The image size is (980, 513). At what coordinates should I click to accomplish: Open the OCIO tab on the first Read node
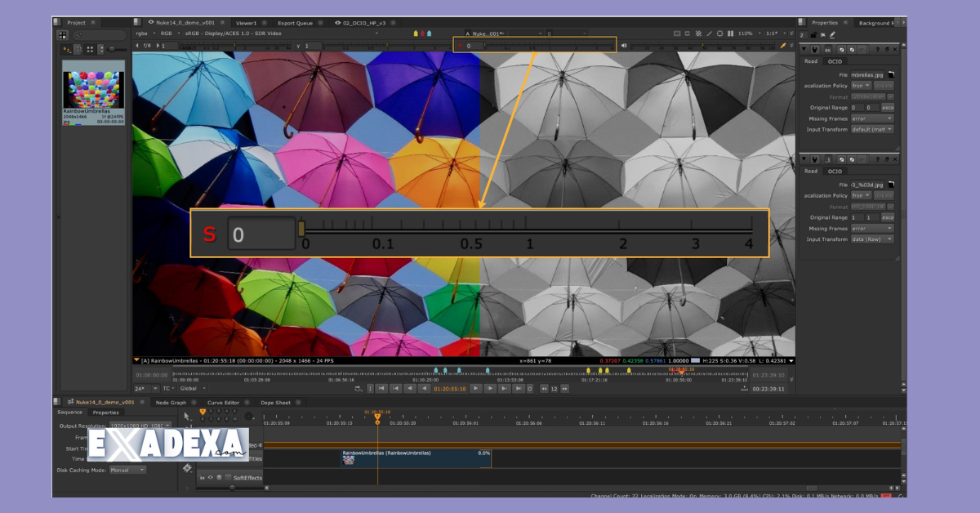point(834,61)
